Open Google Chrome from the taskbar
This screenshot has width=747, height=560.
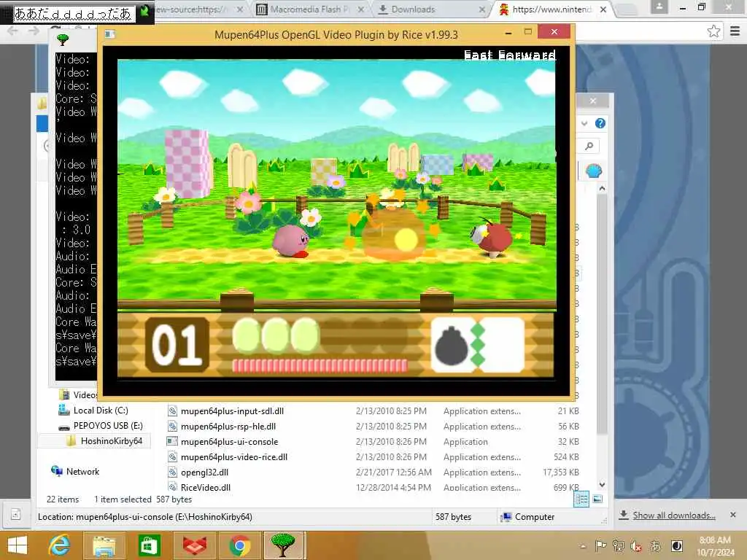click(x=239, y=545)
